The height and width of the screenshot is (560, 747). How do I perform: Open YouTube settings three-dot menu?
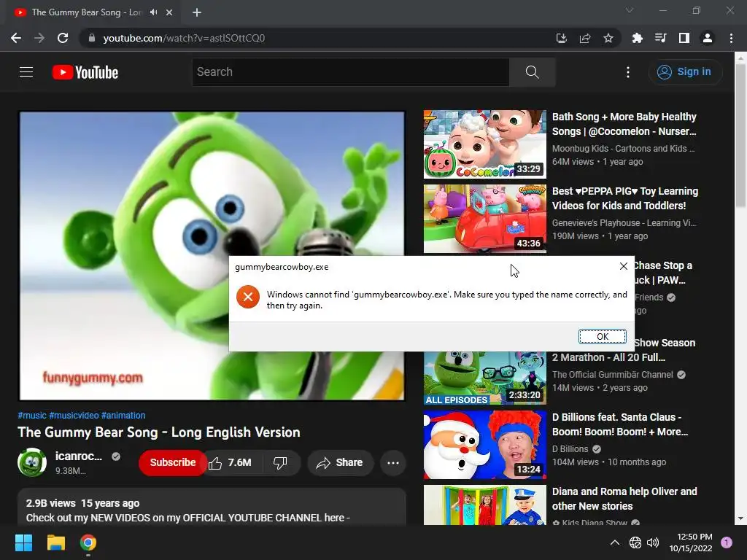tap(628, 72)
